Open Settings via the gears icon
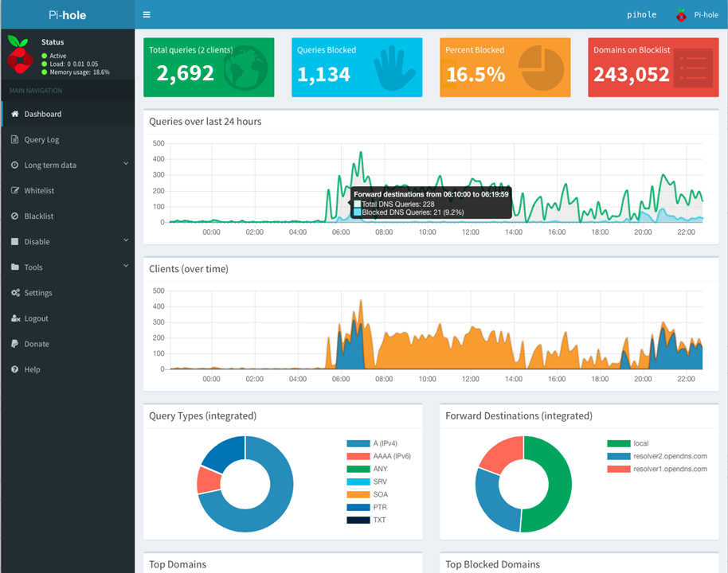Screen dimensions: 728x573 click(14, 292)
